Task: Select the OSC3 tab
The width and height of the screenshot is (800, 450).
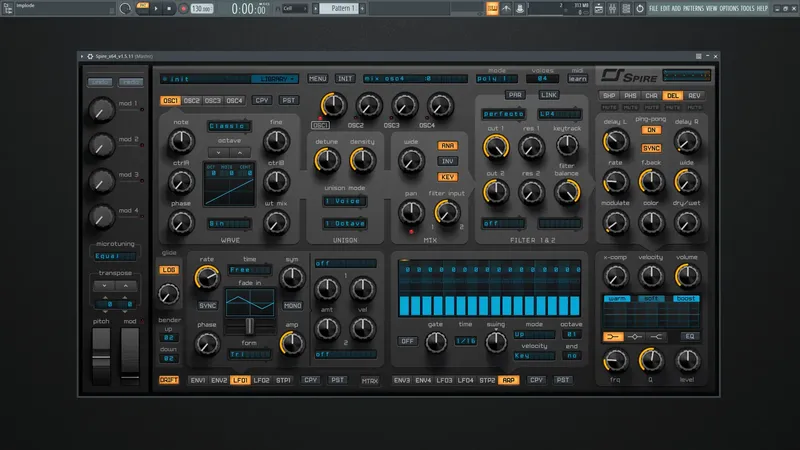Action: (213, 101)
